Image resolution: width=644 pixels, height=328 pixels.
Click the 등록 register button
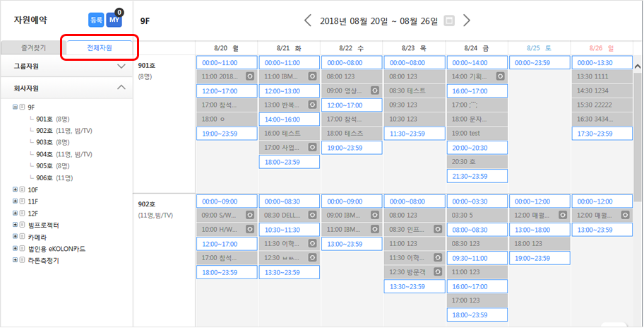pyautogui.click(x=96, y=20)
